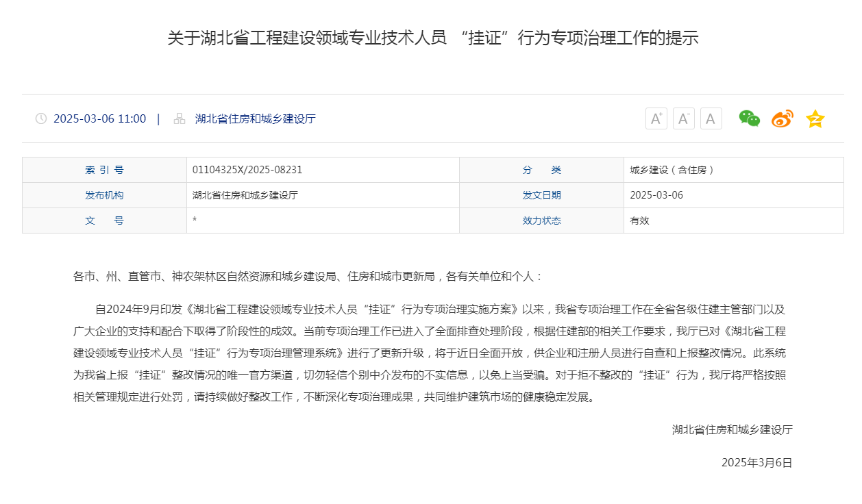Click the article title heading
862x504 pixels.
[x=432, y=38]
